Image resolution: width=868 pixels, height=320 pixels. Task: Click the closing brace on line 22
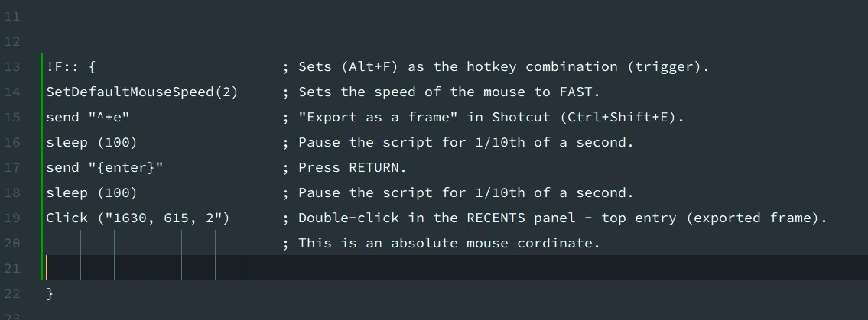50,294
